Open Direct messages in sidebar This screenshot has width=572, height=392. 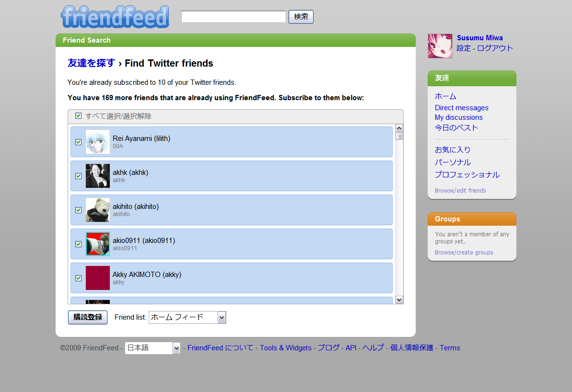tap(461, 108)
